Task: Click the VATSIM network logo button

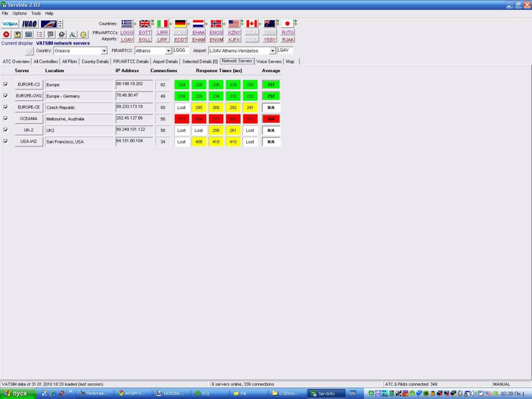Action: pyautogui.click(x=10, y=24)
